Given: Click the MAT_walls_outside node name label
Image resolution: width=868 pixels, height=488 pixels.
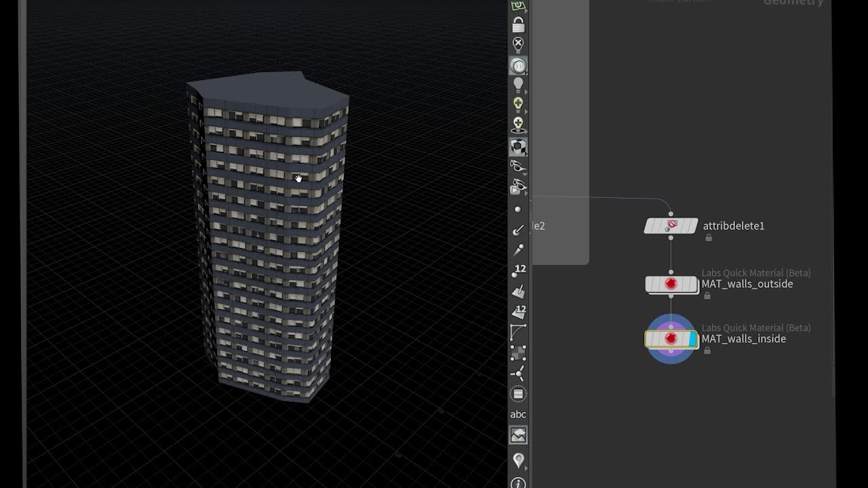Looking at the screenshot, I should pyautogui.click(x=747, y=284).
